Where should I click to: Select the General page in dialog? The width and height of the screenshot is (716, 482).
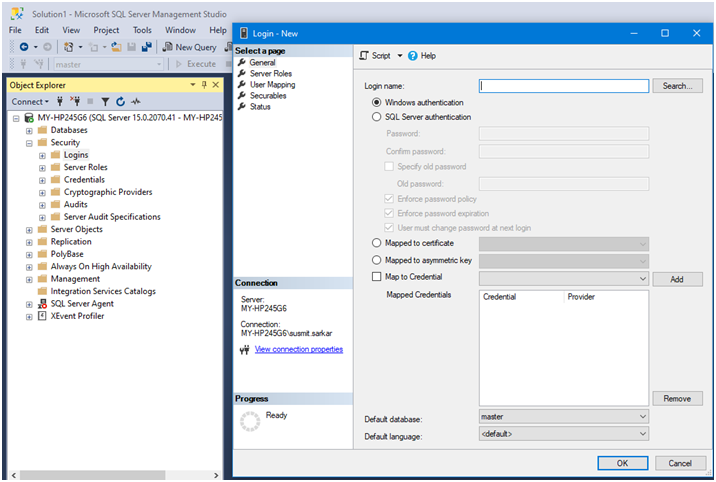click(262, 63)
